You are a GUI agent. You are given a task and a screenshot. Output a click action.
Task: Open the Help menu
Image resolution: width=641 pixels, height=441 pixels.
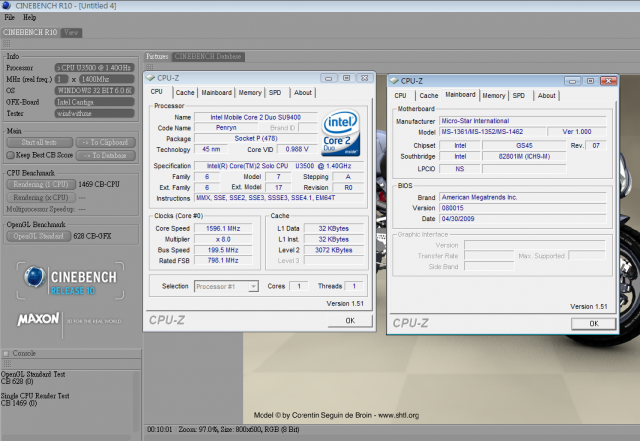click(29, 18)
